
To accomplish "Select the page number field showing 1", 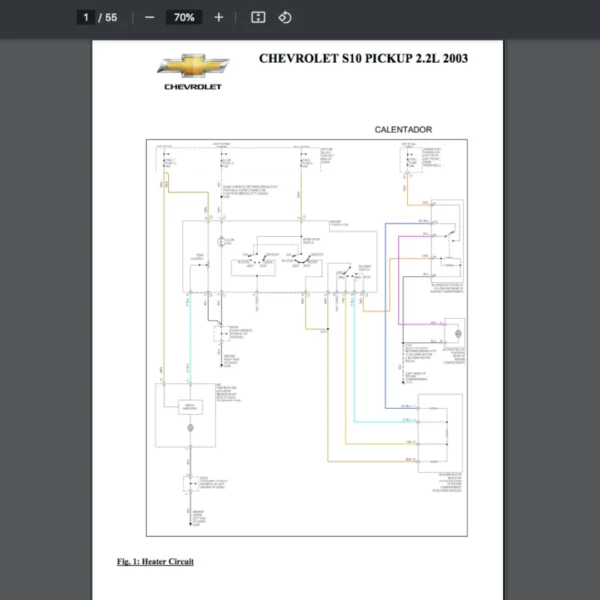I will point(87,17).
